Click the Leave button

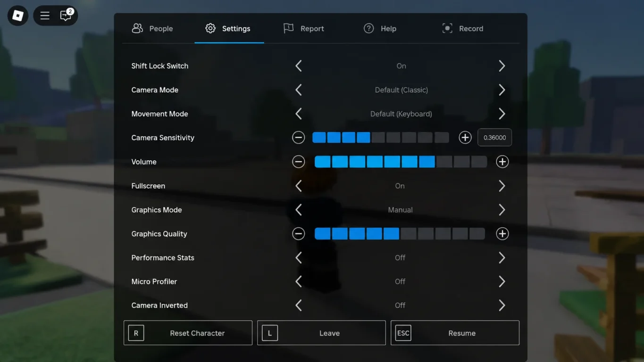(x=321, y=333)
